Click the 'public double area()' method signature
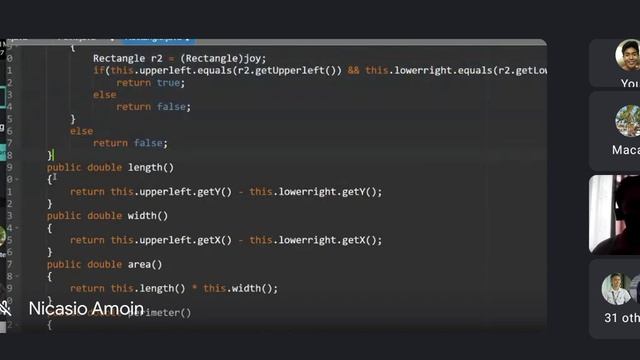Screen dimensions: 640x360 [x=104, y=264]
